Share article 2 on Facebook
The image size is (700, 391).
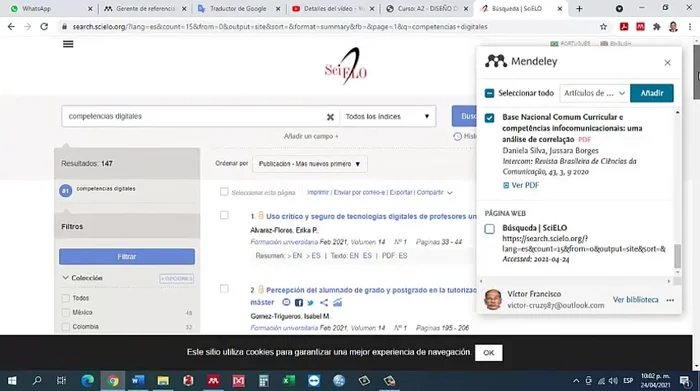point(299,303)
